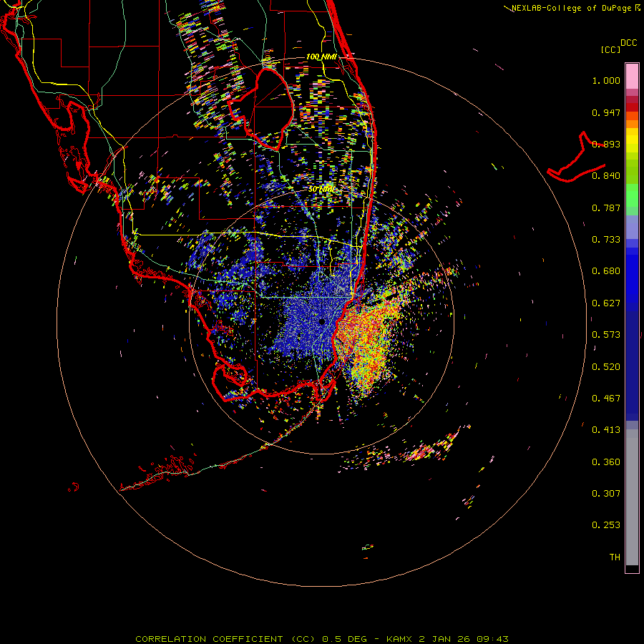The image size is (644, 644).
Task: Click the DCC product label
Action: pyautogui.click(x=628, y=43)
